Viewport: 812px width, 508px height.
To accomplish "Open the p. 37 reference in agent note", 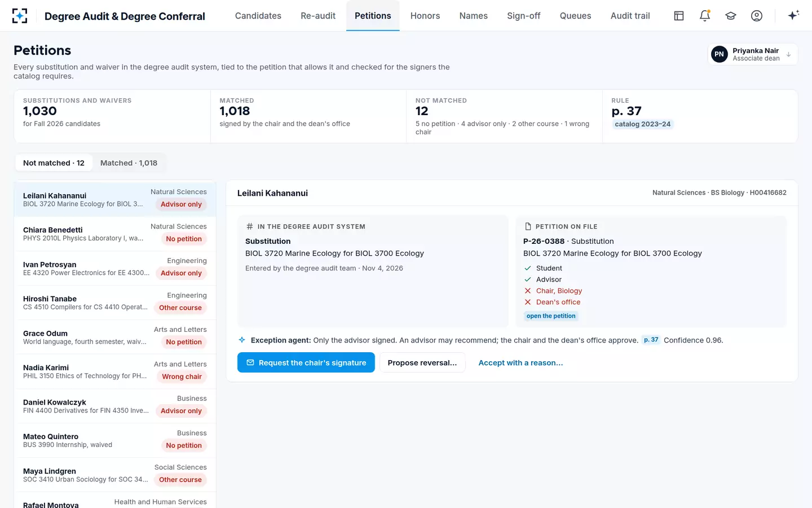I will coord(651,340).
